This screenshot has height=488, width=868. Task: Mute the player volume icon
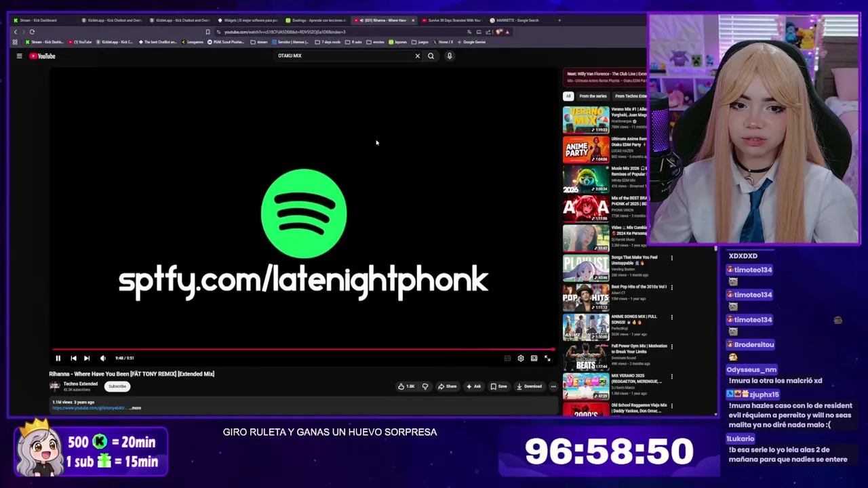click(102, 358)
